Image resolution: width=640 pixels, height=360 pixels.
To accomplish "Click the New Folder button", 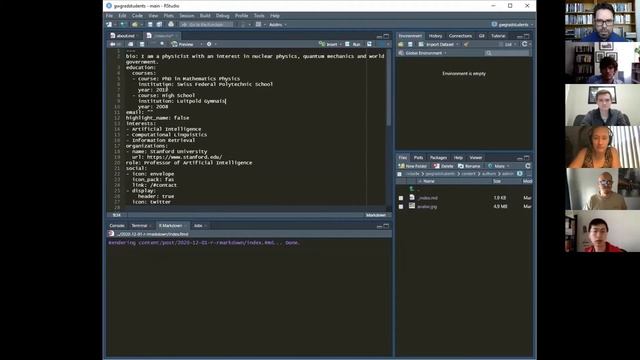I will 413,166.
